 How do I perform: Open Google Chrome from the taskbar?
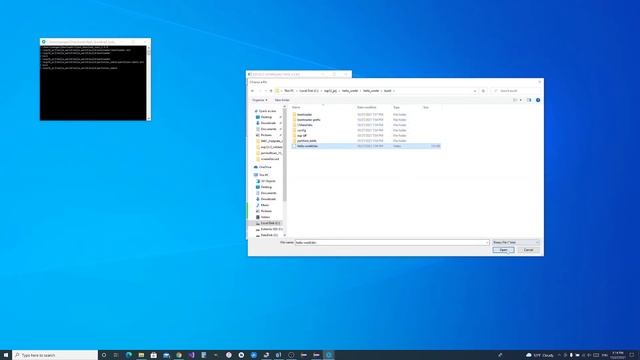point(179,355)
